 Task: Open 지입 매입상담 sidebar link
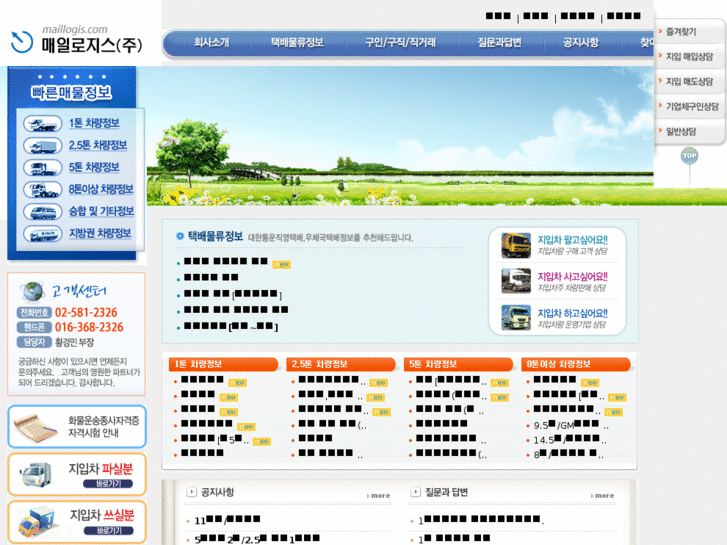click(x=689, y=57)
